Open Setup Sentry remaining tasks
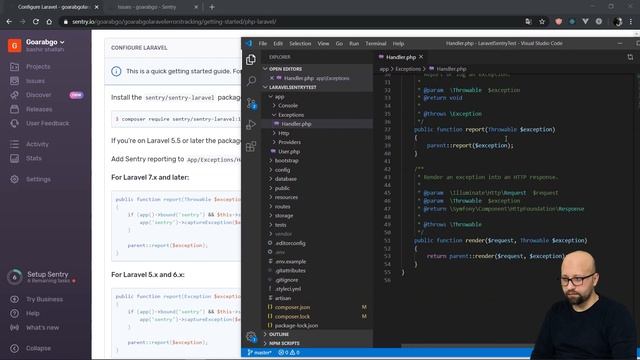The width and height of the screenshot is (640, 360). 45,277
